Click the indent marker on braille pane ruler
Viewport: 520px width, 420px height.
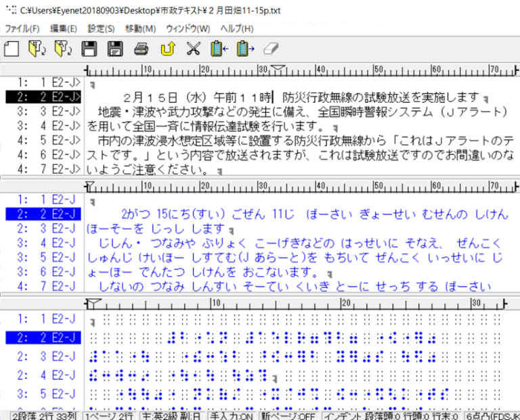pyautogui.click(x=93, y=303)
